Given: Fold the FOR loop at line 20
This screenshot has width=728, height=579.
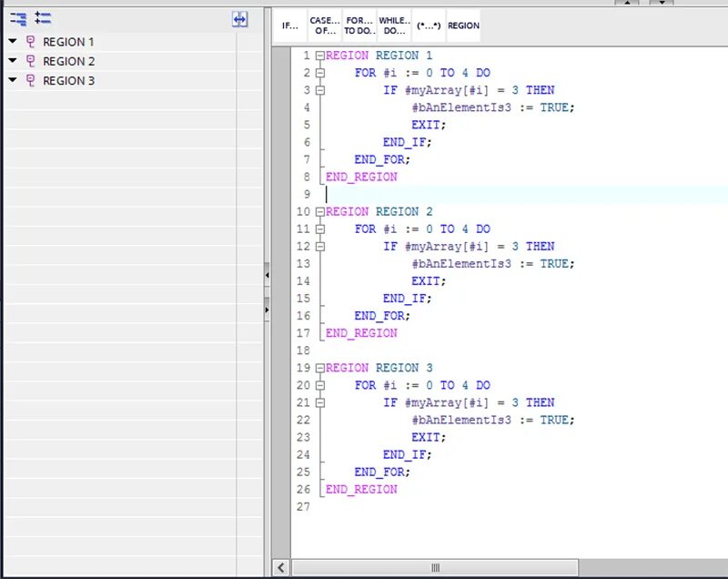Looking at the screenshot, I should coord(320,385).
